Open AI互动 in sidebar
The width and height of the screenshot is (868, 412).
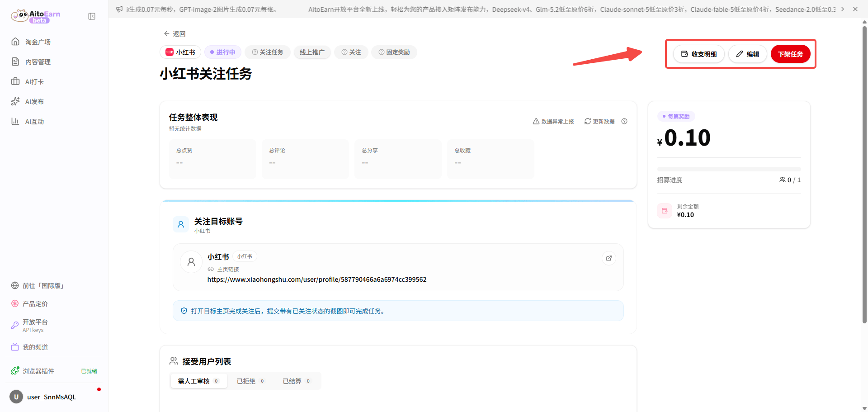click(54, 121)
